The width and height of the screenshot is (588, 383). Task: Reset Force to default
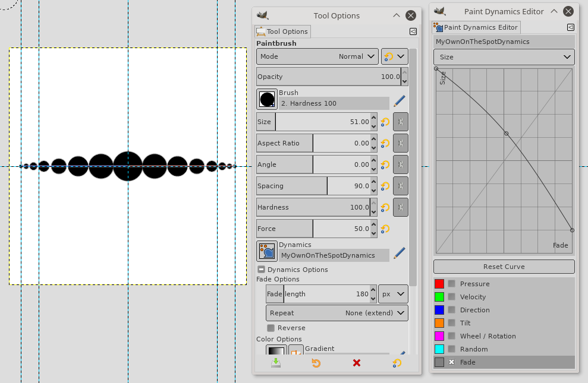coord(385,229)
